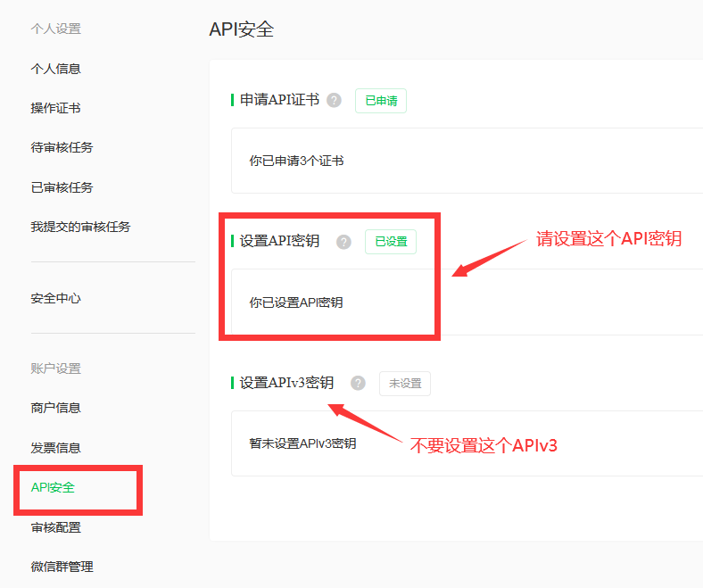
Task: Click the 已设置 status badge
Action: 391,242
